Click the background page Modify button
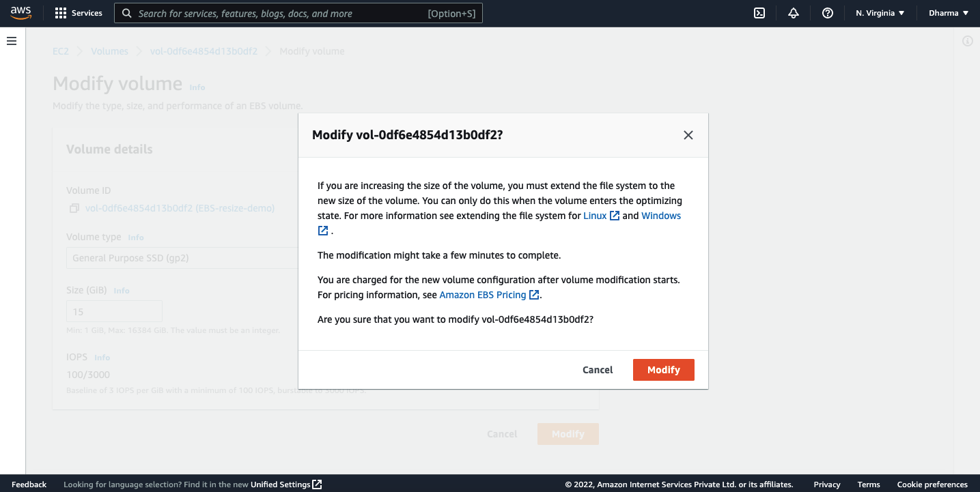The image size is (980, 492). tap(568, 434)
